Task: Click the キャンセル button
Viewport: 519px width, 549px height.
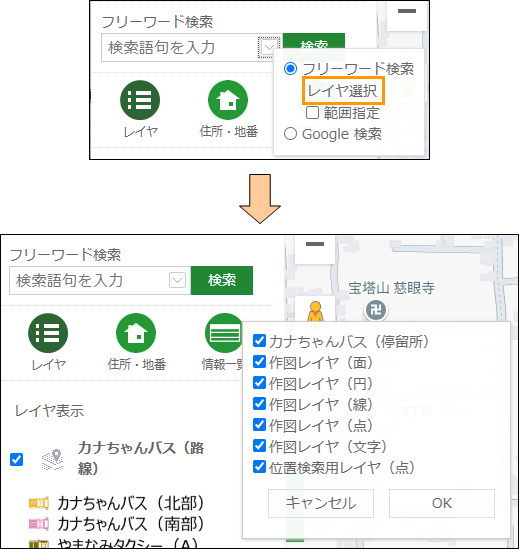Action: [321, 503]
